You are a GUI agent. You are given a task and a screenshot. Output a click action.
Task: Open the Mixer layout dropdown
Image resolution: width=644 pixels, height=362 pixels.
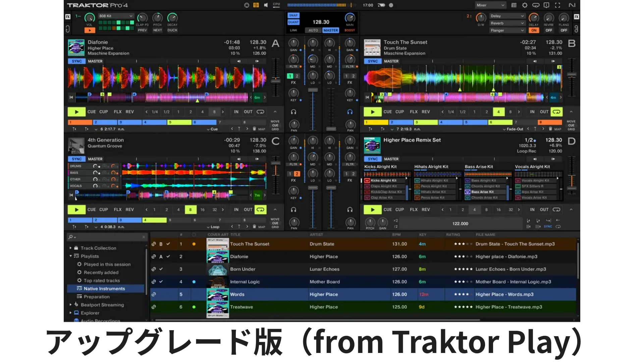click(490, 5)
